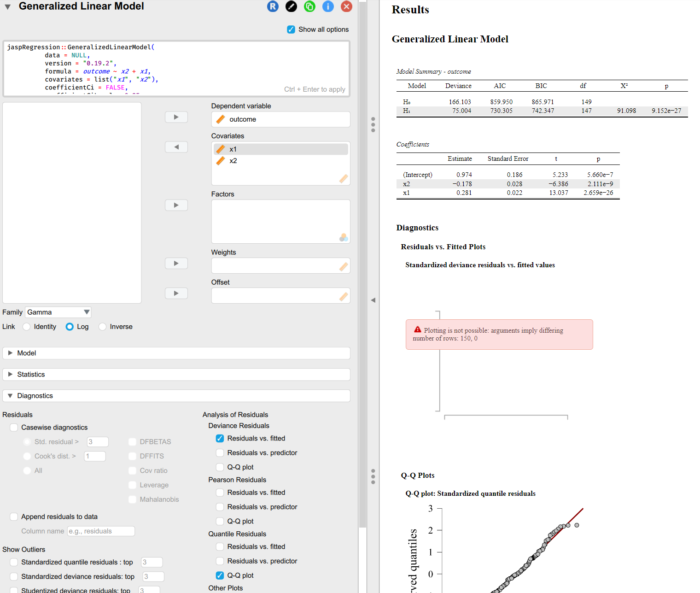Click left arrow button beside Covariates box
The width and height of the screenshot is (700, 593).
pos(176,147)
